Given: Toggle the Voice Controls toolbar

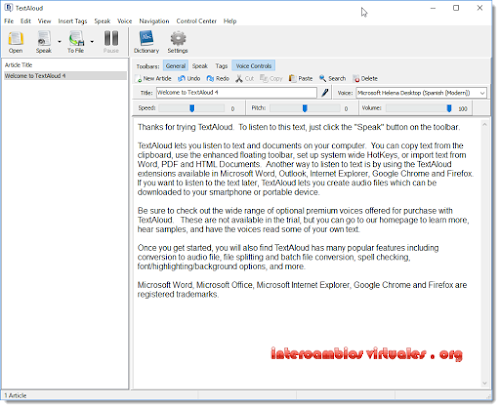Looking at the screenshot, I should [x=254, y=66].
